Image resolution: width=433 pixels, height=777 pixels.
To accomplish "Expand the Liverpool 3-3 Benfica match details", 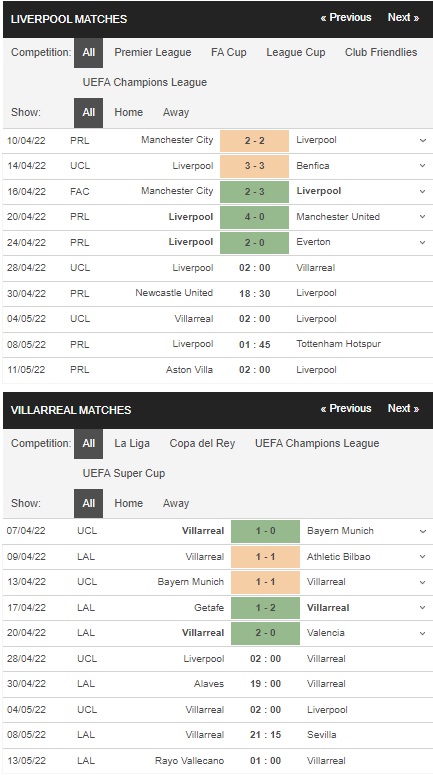I will pyautogui.click(x=423, y=166).
